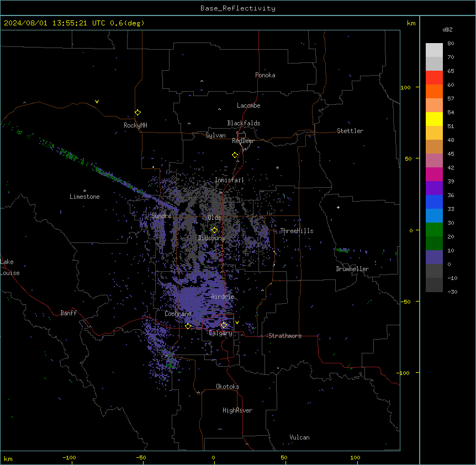Click the white caret marker west of Lacombe
The width and height of the screenshot is (476, 465).
(219, 109)
